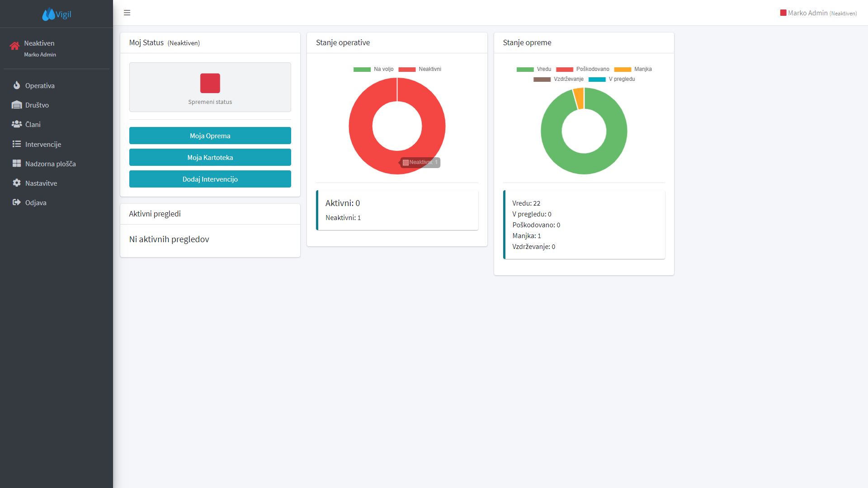Click the Nastavitve gear icon

click(17, 183)
